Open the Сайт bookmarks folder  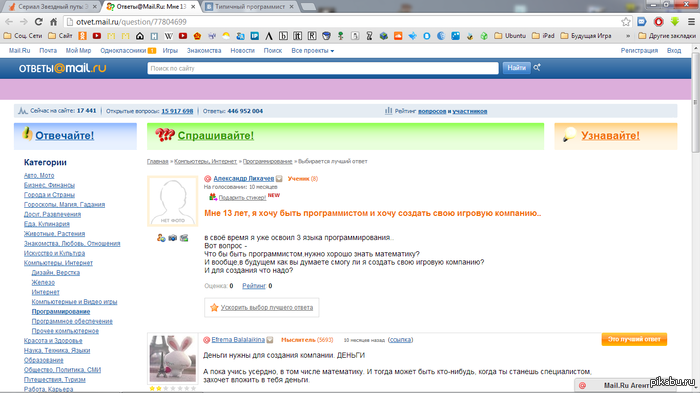60,36
